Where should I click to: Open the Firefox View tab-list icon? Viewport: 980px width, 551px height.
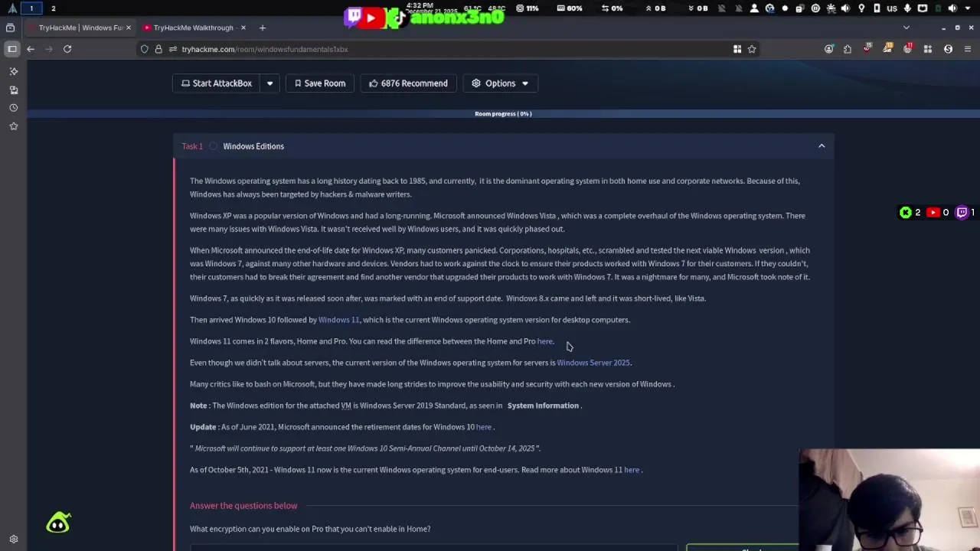10,28
